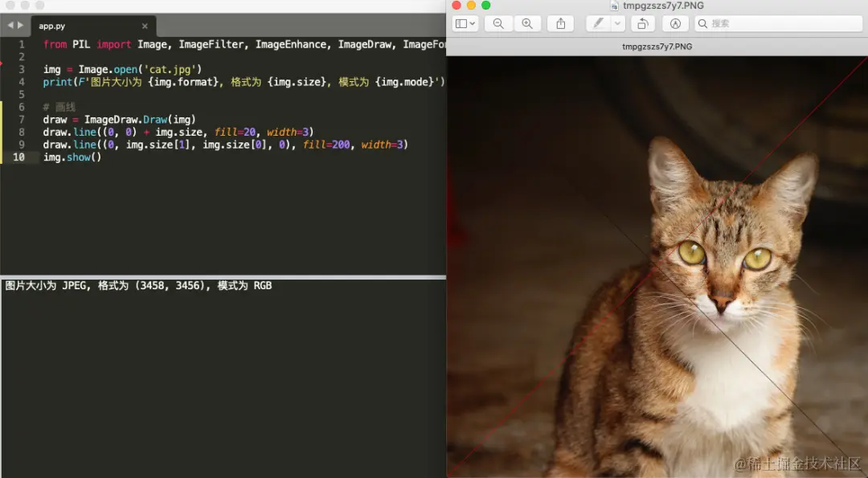The height and width of the screenshot is (478, 868).
Task: Select the highlight pen tool in Preview
Action: [x=599, y=24]
